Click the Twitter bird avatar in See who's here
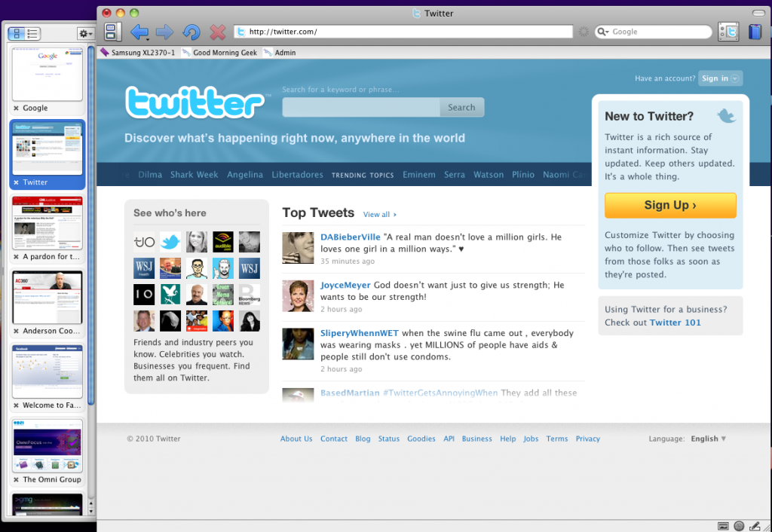This screenshot has width=772, height=532. pos(170,242)
